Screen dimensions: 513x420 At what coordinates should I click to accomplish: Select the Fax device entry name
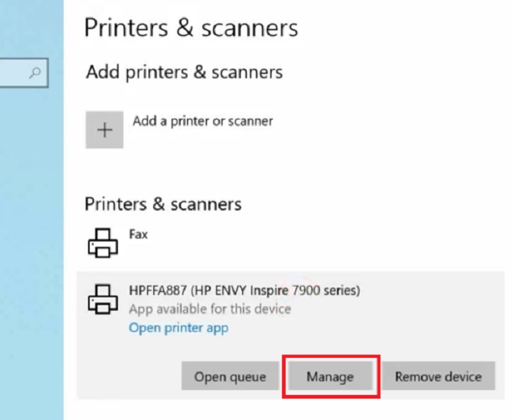pos(138,234)
